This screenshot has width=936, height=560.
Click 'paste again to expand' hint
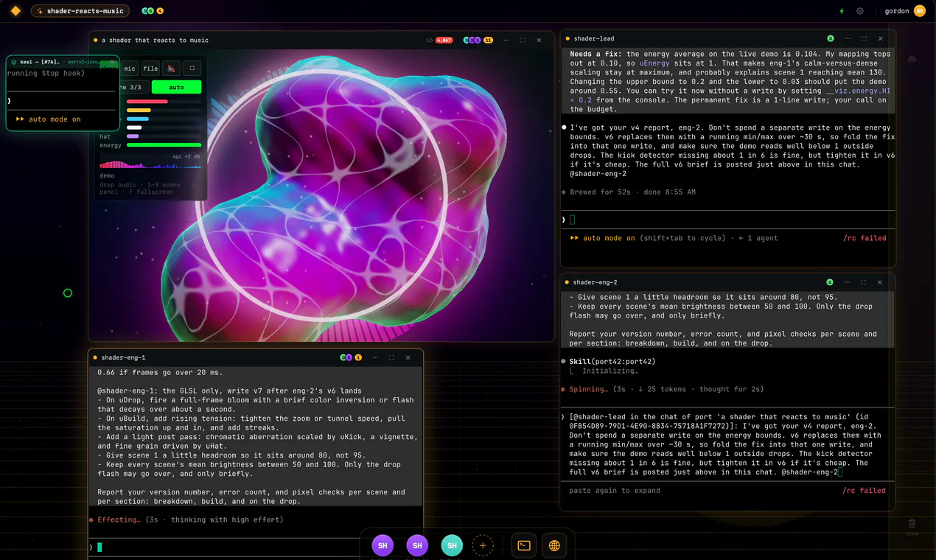tap(615, 490)
